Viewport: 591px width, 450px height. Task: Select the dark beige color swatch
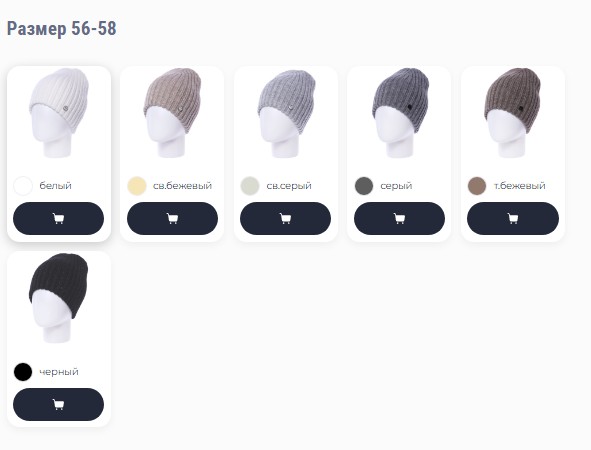pos(477,186)
